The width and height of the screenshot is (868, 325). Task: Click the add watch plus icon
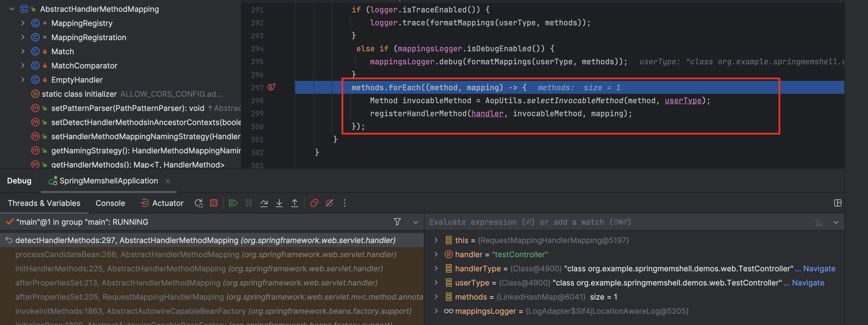818,222
